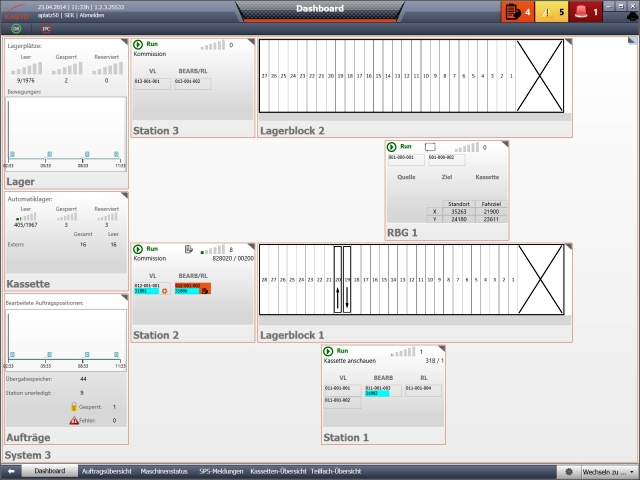The height and width of the screenshot is (480, 640).
Task: Click the Run status icon of Station 3
Action: click(139, 45)
